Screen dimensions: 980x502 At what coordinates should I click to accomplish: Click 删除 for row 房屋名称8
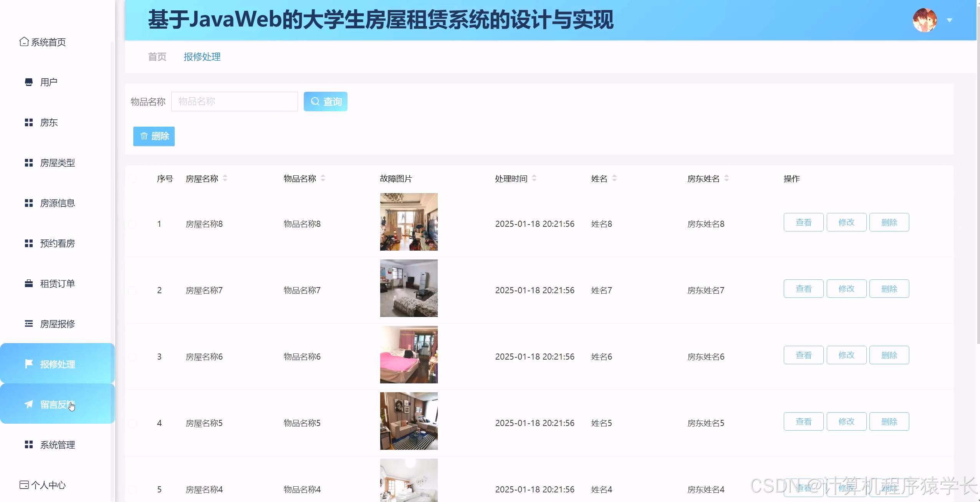click(889, 222)
